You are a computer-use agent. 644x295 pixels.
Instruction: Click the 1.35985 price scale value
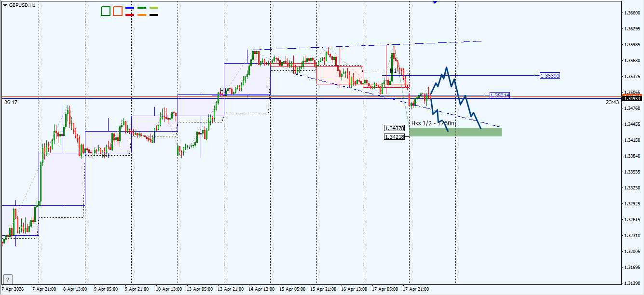pos(632,45)
